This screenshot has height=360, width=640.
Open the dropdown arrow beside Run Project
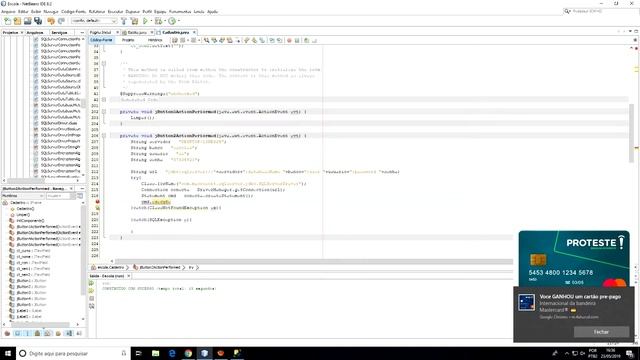point(151,21)
